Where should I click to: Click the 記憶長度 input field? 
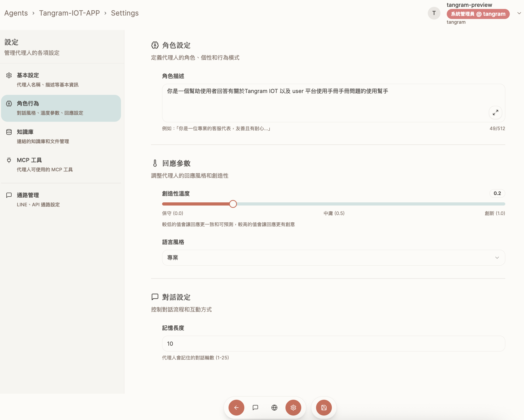[x=333, y=344]
